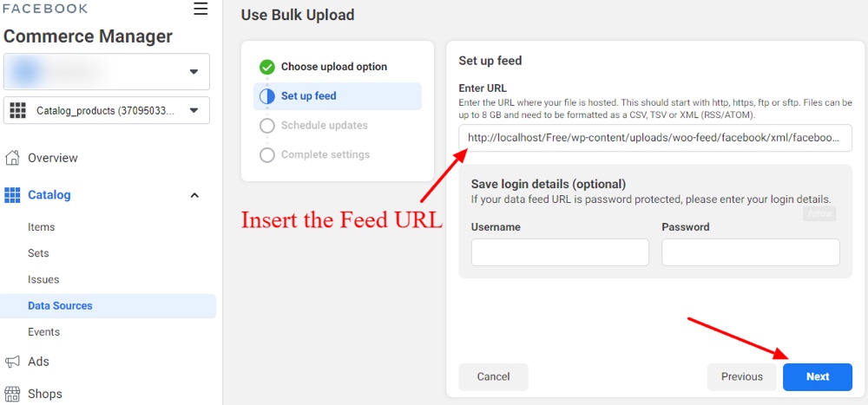Click the Overview house icon
Screen dimensions: 868x405
click(x=12, y=158)
